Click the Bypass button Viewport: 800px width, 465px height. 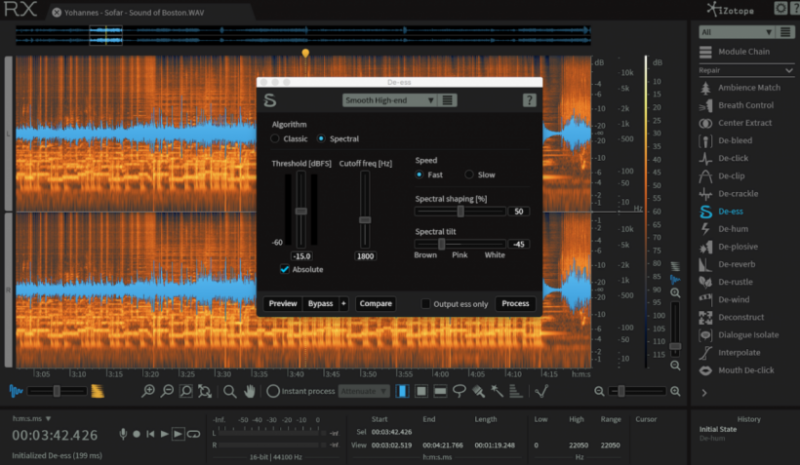click(x=320, y=304)
